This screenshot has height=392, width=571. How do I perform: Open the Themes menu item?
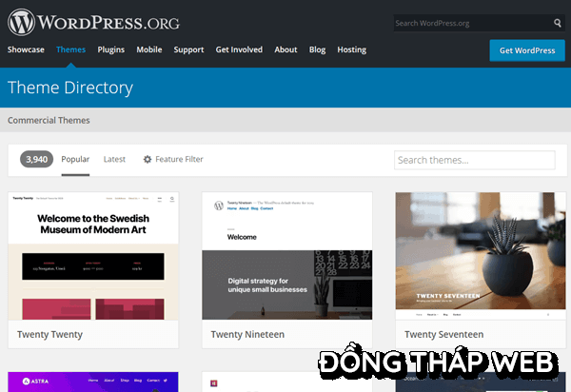point(71,49)
